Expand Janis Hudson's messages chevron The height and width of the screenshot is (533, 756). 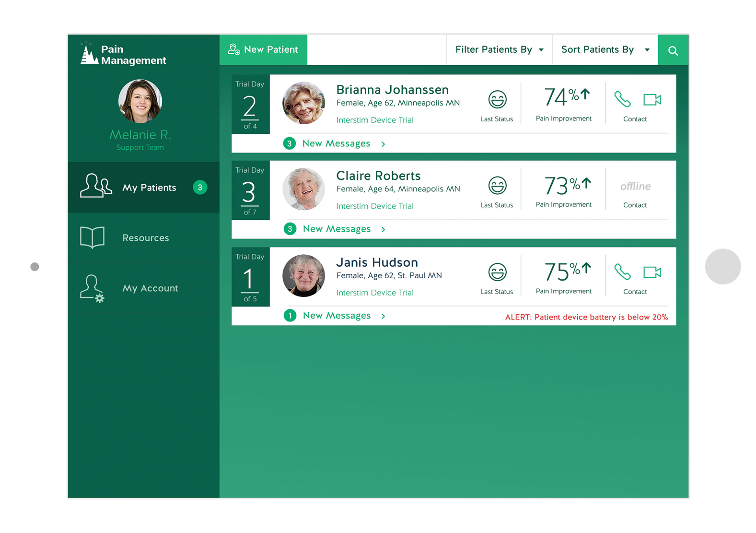[x=383, y=316]
